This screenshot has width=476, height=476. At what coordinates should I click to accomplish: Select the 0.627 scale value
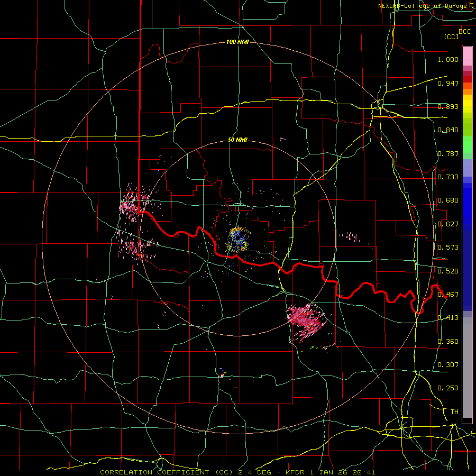pyautogui.click(x=448, y=224)
